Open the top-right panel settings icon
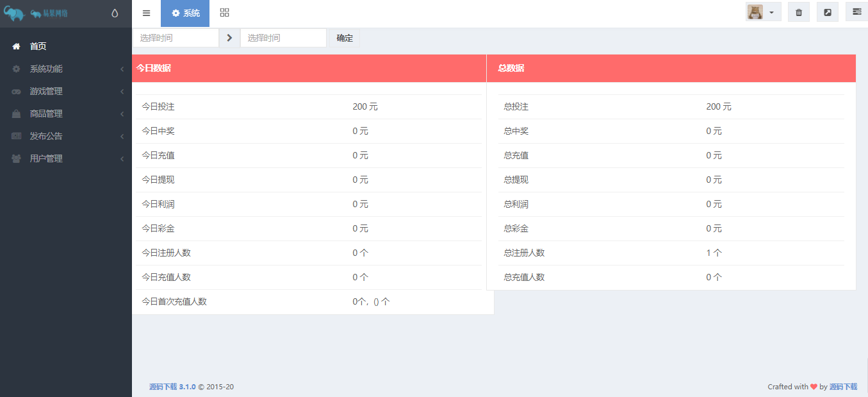 point(856,12)
